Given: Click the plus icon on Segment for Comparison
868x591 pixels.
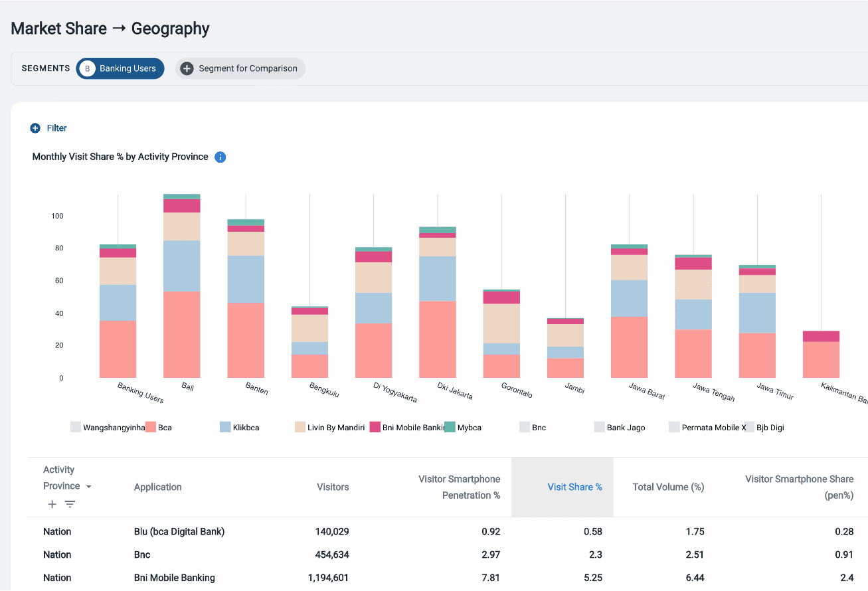Looking at the screenshot, I should coord(187,68).
